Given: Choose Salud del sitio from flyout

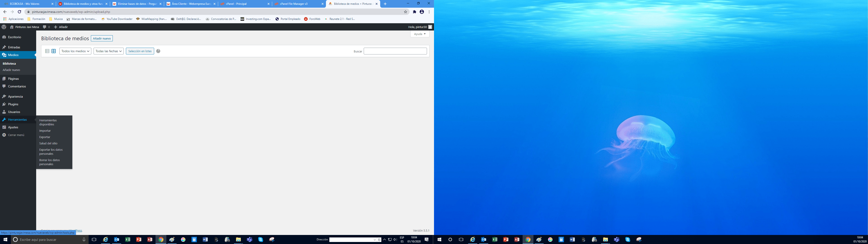Looking at the screenshot, I should tap(54, 143).
